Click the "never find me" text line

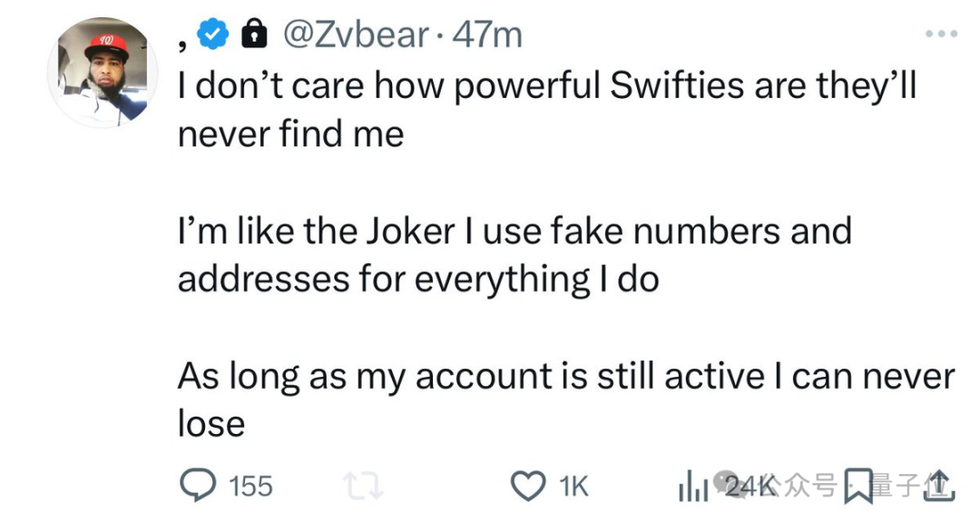290,134
